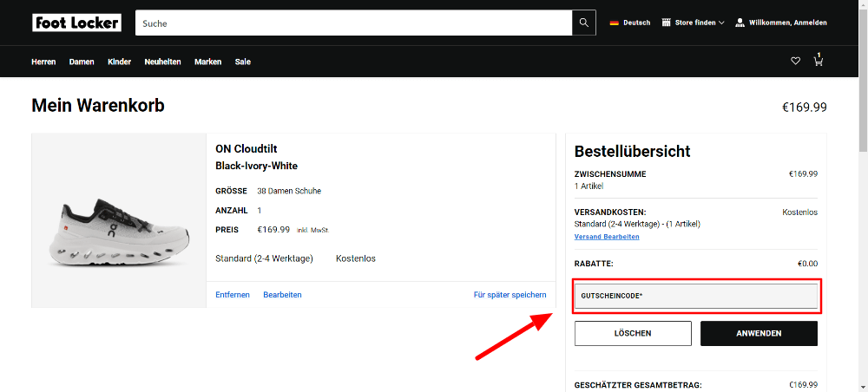Click the Anwenden button
Viewport: 868px width, 392px height.
point(759,333)
